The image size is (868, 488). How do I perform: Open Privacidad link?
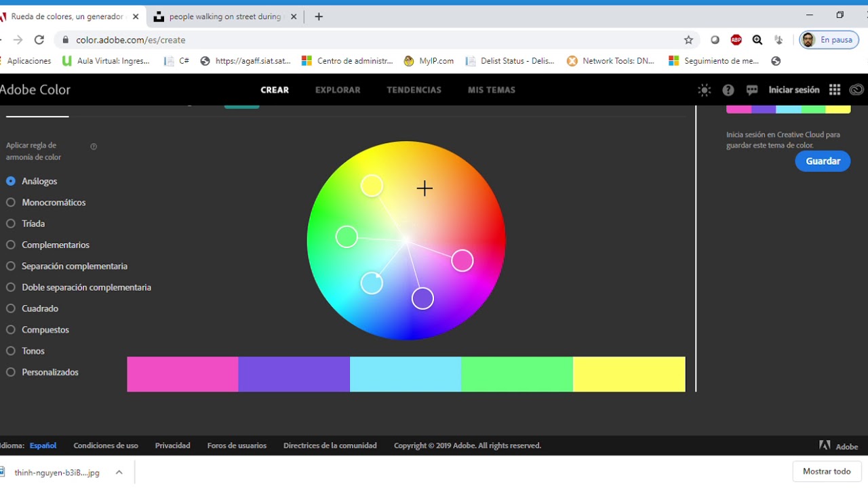[172, 445]
